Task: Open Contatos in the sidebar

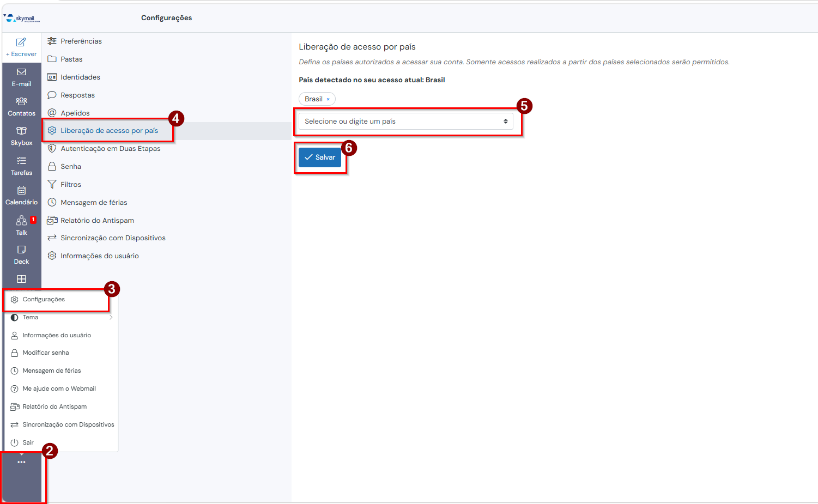Action: coord(21,107)
